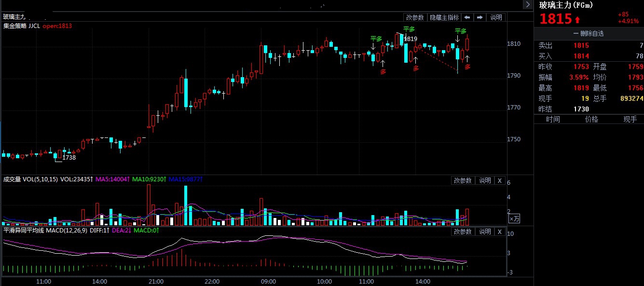Click the 1738 low price marker on chart
Viewport: 644px width, 286px height.
click(69, 157)
